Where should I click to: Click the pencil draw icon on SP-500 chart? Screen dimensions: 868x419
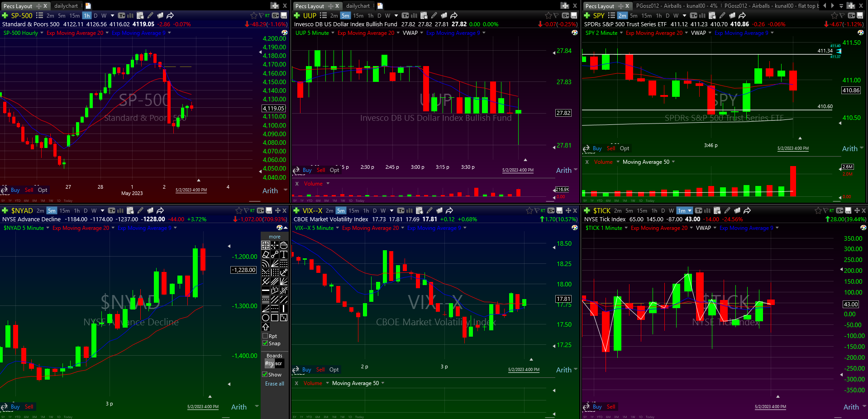pos(150,15)
